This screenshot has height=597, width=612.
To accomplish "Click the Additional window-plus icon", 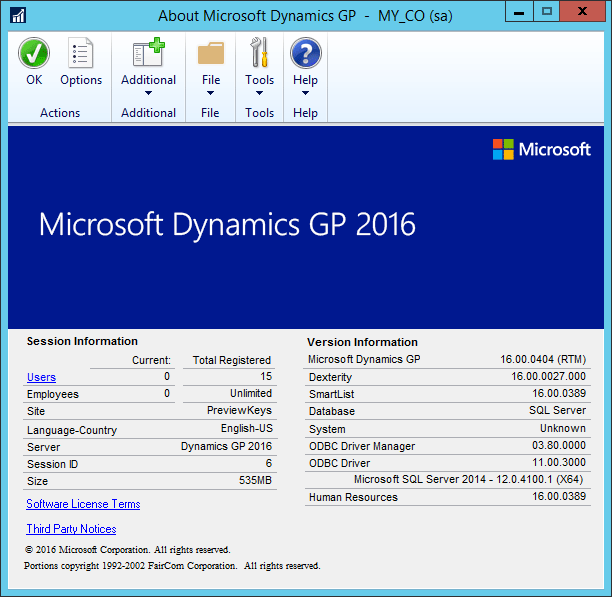I will (x=148, y=52).
